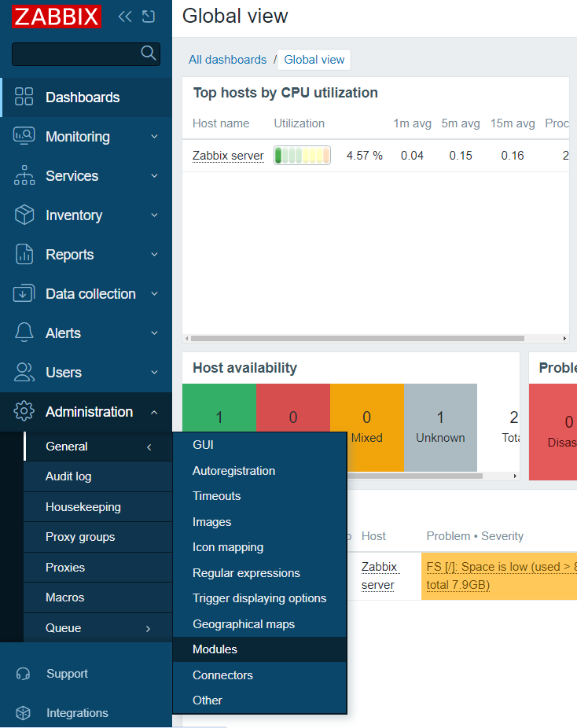Click the Integrations box icon

(x=24, y=713)
